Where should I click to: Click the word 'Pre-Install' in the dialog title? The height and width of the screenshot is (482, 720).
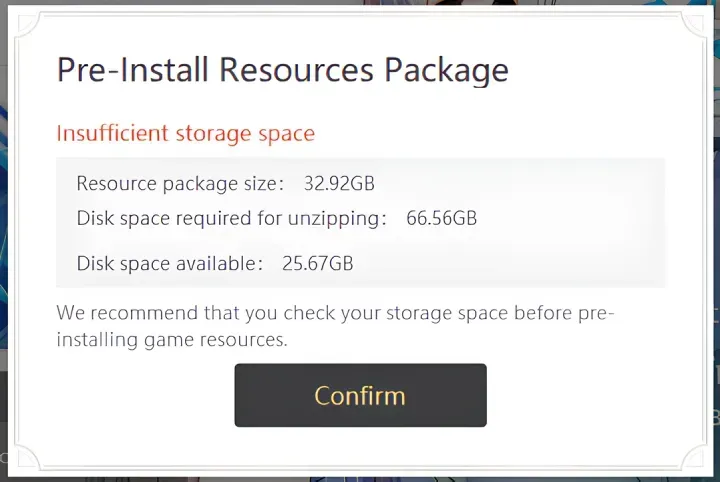click(x=133, y=71)
